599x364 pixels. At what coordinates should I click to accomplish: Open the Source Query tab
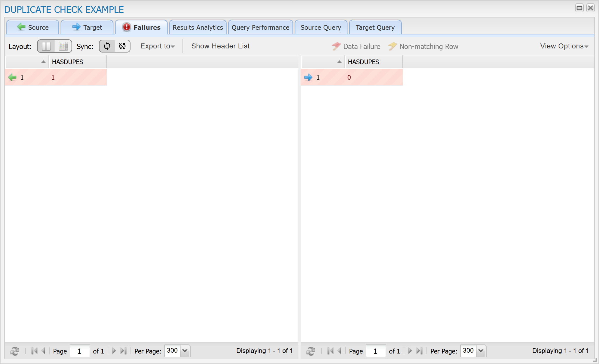point(321,27)
